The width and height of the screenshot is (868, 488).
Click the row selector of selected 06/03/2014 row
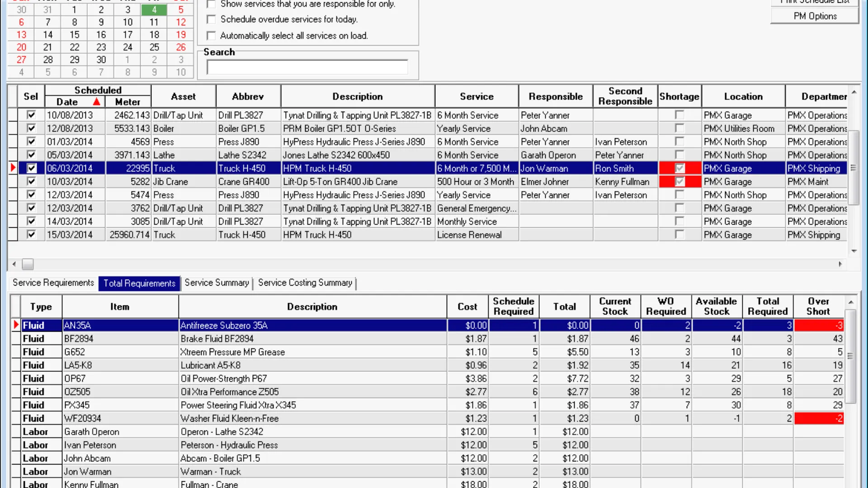click(13, 168)
